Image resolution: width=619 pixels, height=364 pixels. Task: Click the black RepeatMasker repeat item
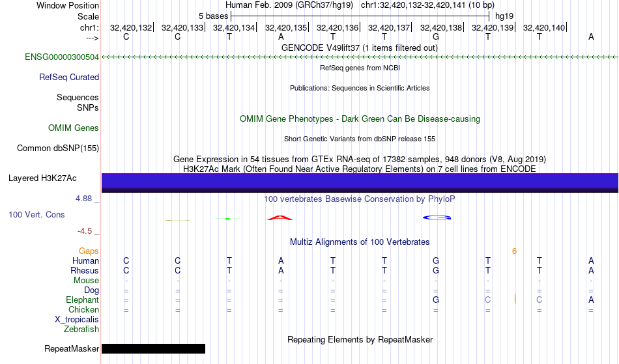[153, 348]
